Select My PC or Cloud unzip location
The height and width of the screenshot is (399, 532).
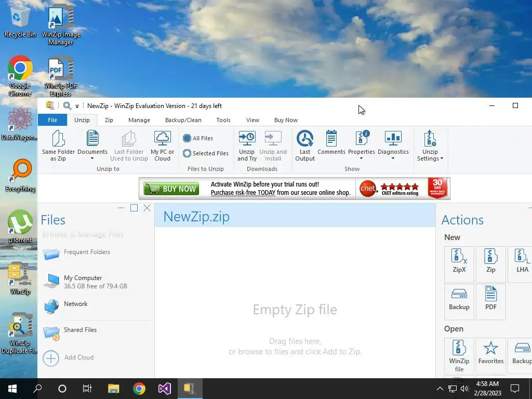click(x=162, y=145)
